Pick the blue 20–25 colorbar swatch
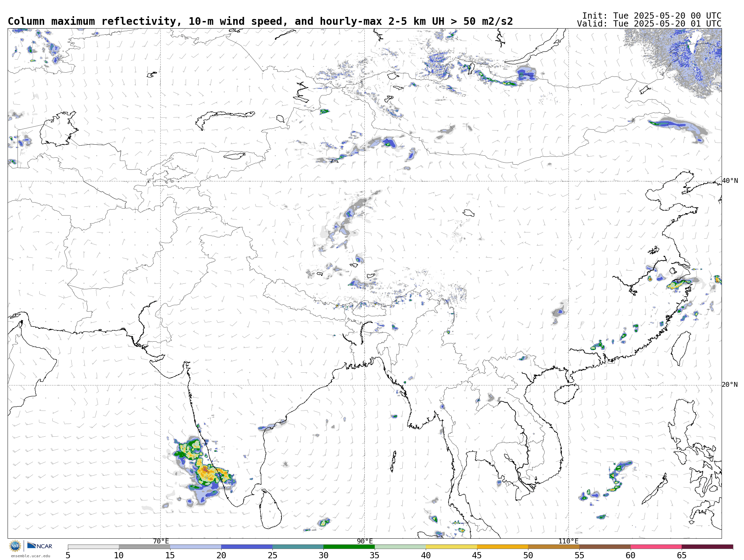 point(247,547)
